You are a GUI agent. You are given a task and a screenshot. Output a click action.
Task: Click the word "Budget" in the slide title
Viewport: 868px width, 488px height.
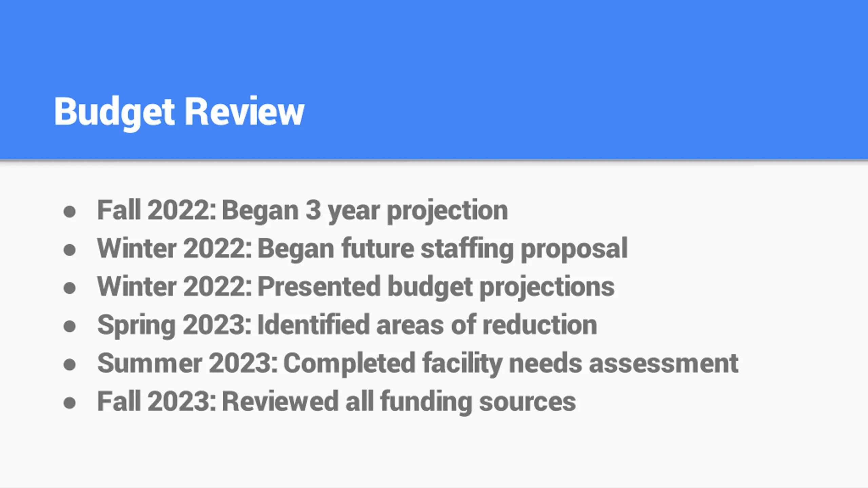(x=114, y=113)
